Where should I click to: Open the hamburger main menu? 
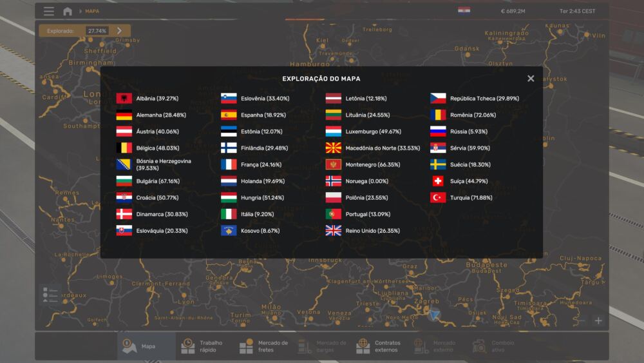[49, 11]
